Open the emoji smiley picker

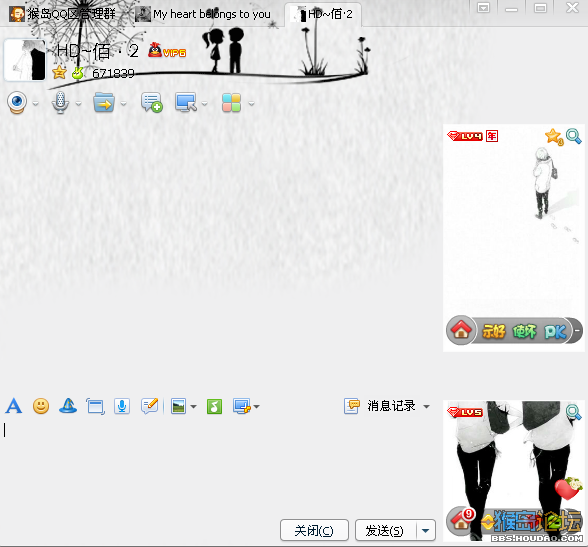[x=41, y=406]
